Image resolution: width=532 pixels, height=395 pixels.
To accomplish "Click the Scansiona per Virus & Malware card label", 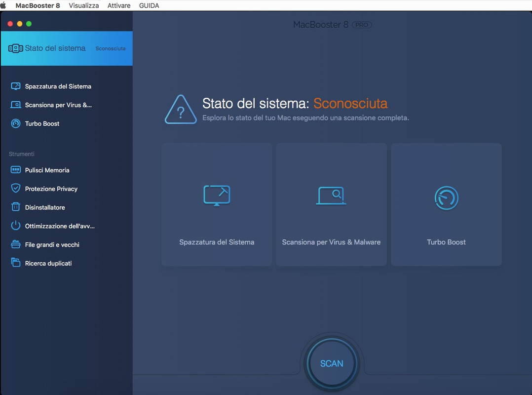I will (x=331, y=242).
